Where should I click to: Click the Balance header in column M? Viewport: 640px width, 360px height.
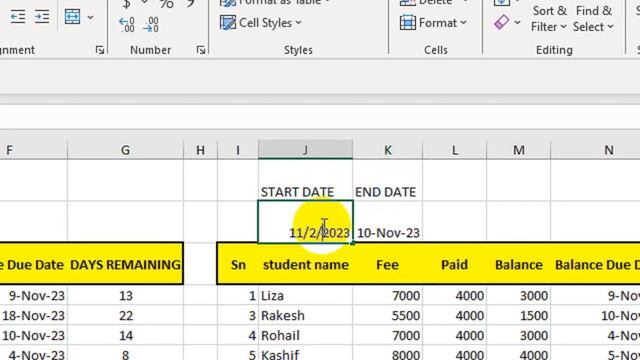[x=518, y=264]
